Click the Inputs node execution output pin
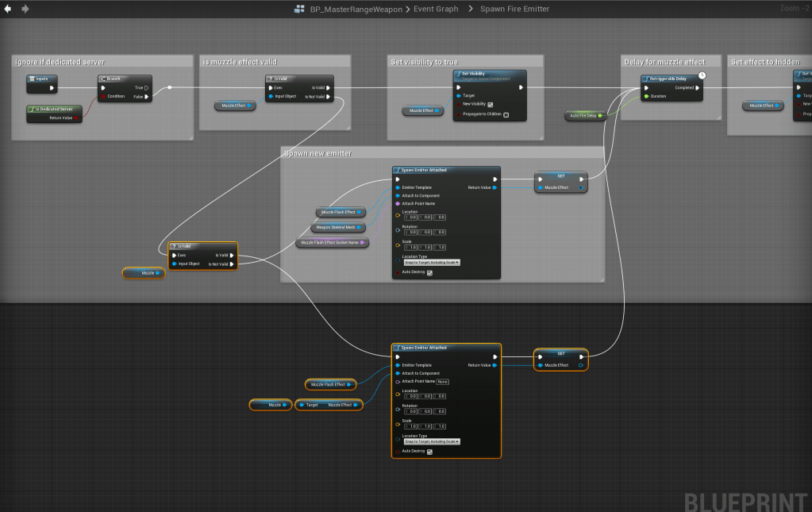Viewport: 812px width, 512px height. tap(52, 88)
